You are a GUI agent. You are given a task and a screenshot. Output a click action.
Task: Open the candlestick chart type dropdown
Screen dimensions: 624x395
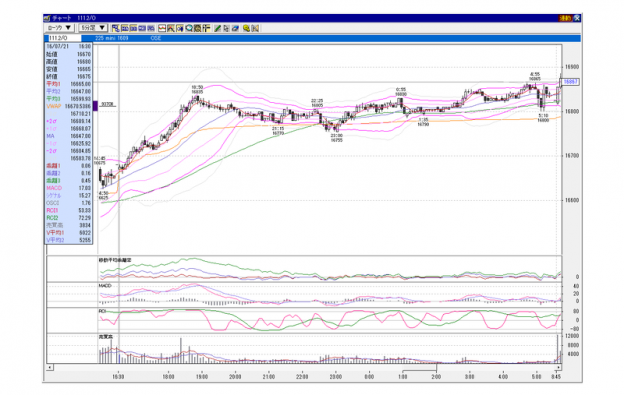coord(59,28)
